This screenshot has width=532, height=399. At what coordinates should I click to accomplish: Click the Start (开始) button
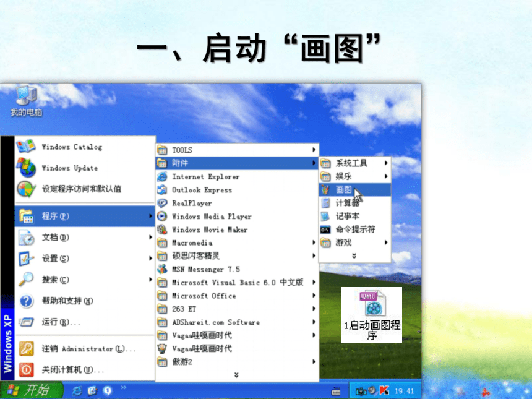point(32,390)
